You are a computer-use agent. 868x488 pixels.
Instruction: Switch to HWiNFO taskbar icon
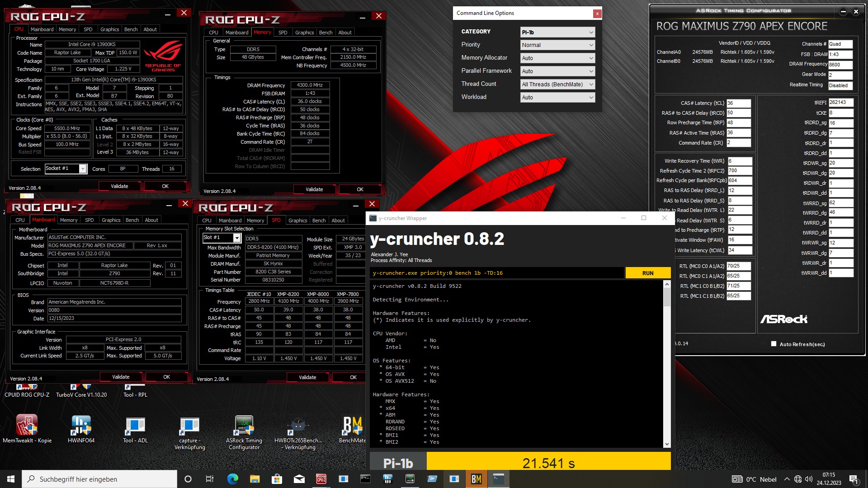(x=387, y=479)
